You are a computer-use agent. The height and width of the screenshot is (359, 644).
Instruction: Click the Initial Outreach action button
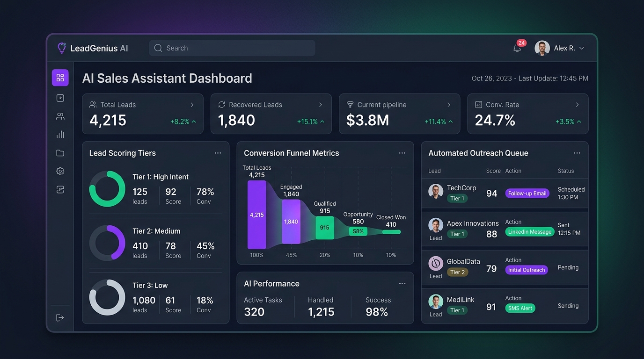click(x=527, y=270)
